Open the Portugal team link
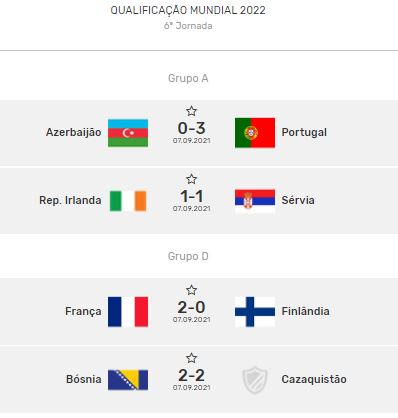This screenshot has width=398, height=418. 304,132
